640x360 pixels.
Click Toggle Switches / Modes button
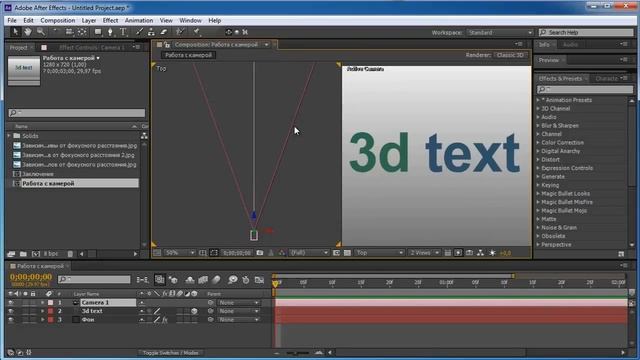171,353
